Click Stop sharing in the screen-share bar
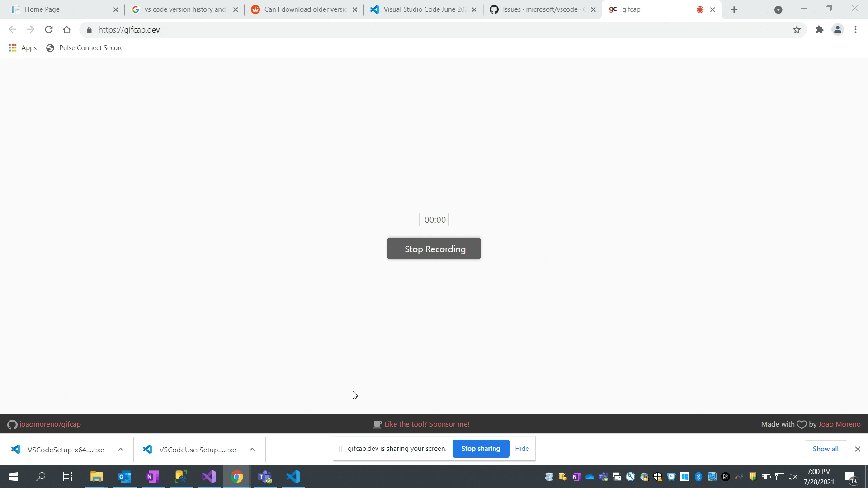The width and height of the screenshot is (868, 488). click(481, 448)
